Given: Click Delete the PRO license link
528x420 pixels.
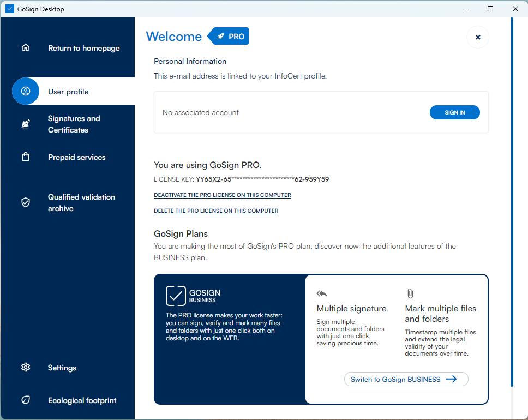Looking at the screenshot, I should (216, 211).
